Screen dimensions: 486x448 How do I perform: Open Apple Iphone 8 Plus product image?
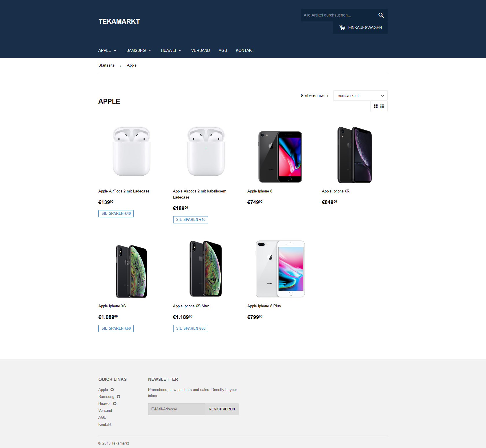coord(280,269)
